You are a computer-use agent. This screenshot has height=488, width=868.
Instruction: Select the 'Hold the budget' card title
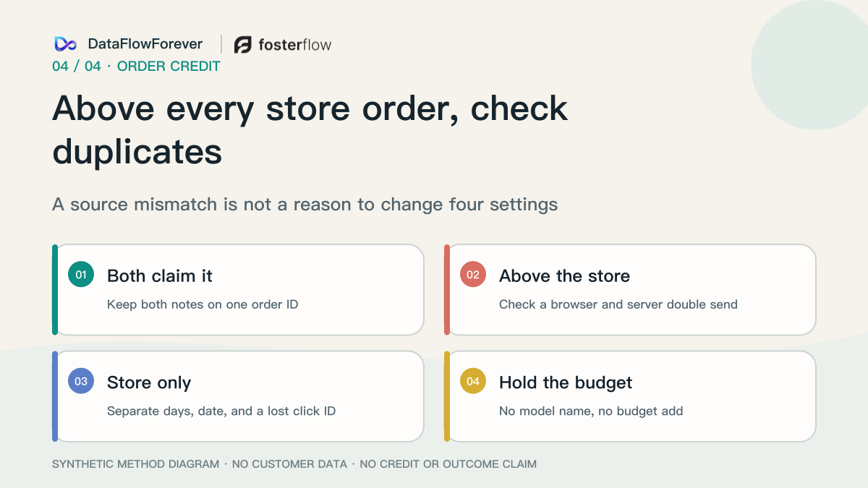coord(566,382)
